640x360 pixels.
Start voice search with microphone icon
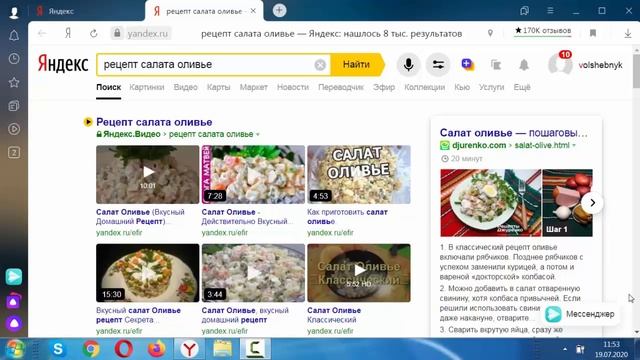pyautogui.click(x=408, y=64)
